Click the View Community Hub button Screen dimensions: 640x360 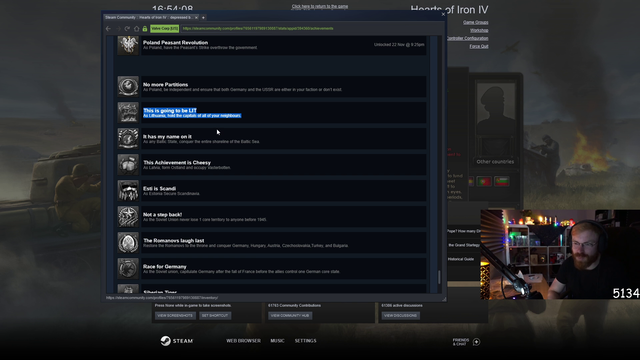coord(290,316)
